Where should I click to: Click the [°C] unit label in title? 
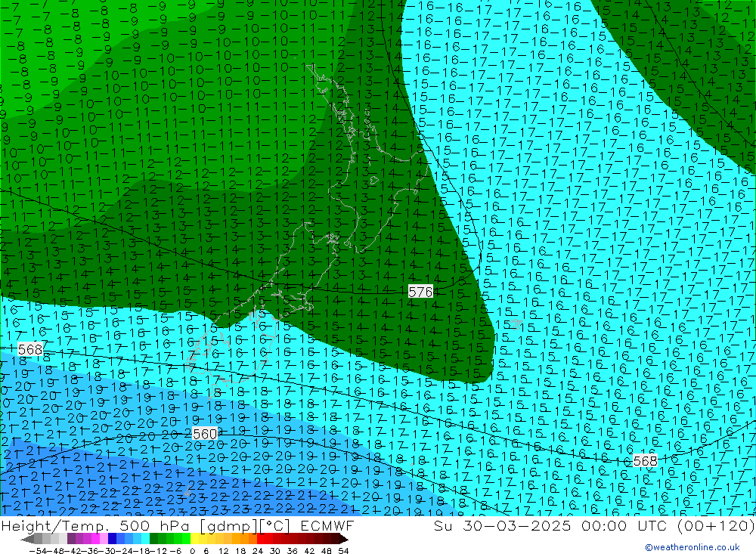click(275, 525)
